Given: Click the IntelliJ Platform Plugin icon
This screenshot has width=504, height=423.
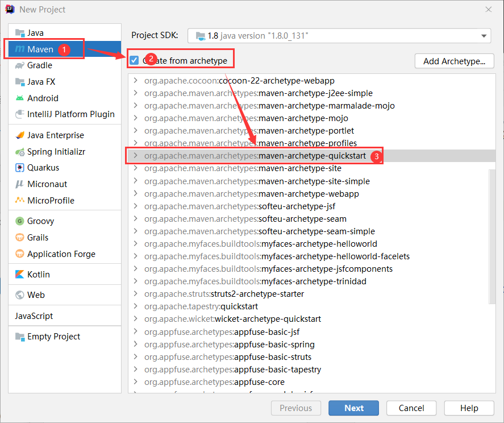Looking at the screenshot, I should (x=20, y=114).
